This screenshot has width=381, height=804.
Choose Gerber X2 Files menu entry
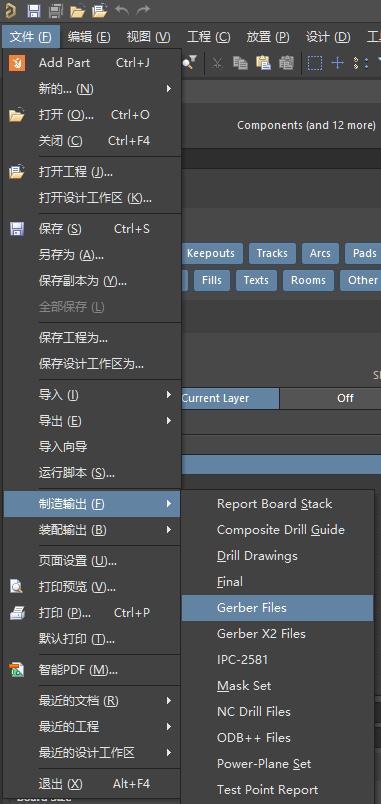[277, 634]
